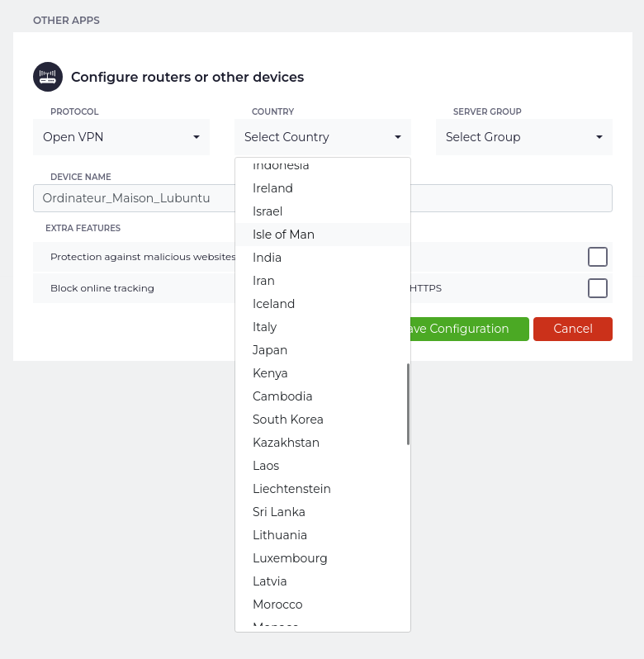
Task: Pick Japan from the country list
Action: click(270, 350)
